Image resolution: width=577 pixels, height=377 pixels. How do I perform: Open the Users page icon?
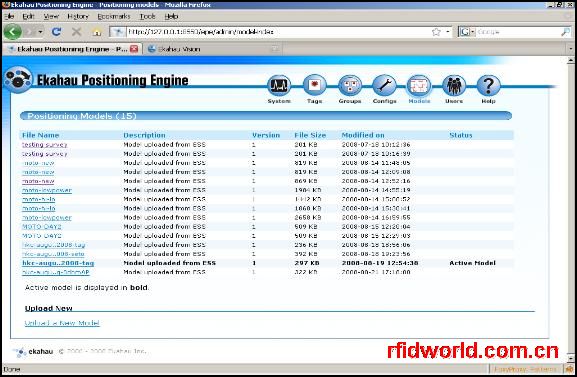[454, 85]
